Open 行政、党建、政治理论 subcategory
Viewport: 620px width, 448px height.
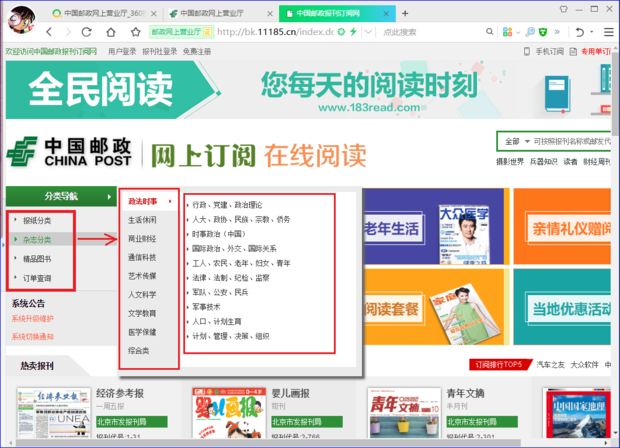click(227, 205)
